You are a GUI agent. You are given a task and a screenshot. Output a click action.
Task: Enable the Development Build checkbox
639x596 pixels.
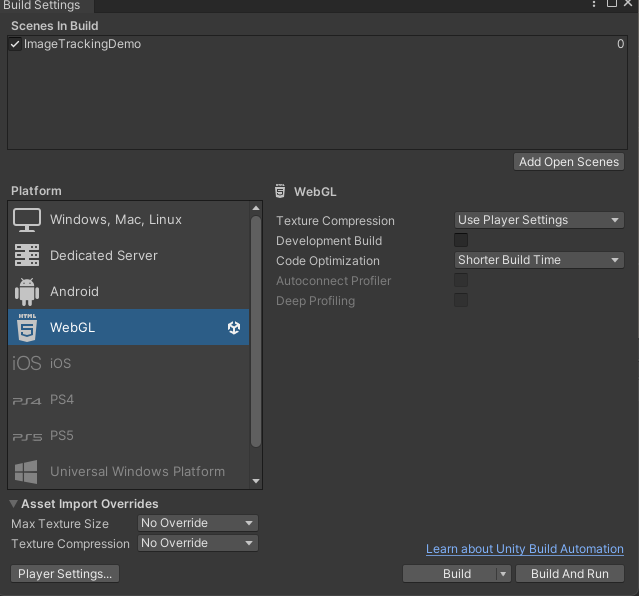(x=461, y=241)
